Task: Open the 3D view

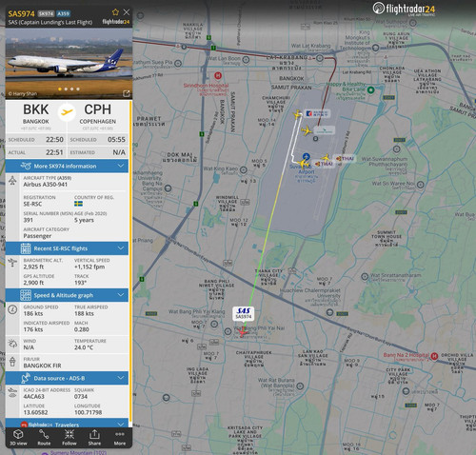Action: click(18, 437)
